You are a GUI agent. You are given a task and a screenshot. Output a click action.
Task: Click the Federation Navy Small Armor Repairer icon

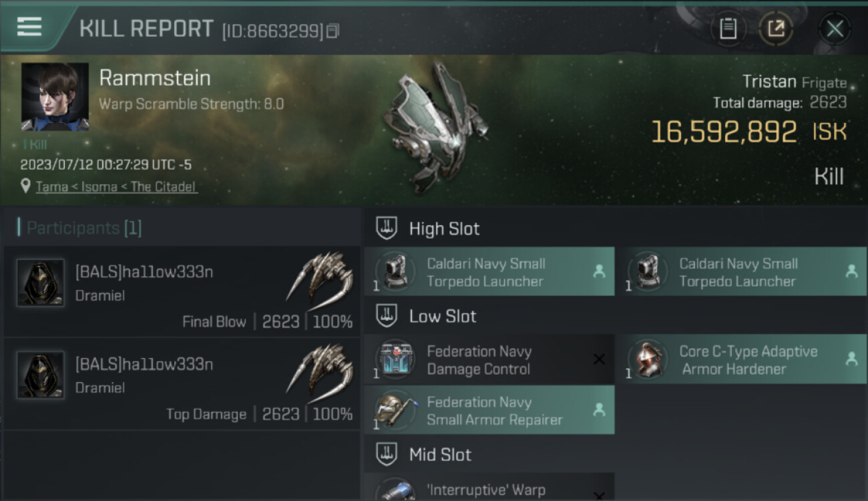(395, 410)
